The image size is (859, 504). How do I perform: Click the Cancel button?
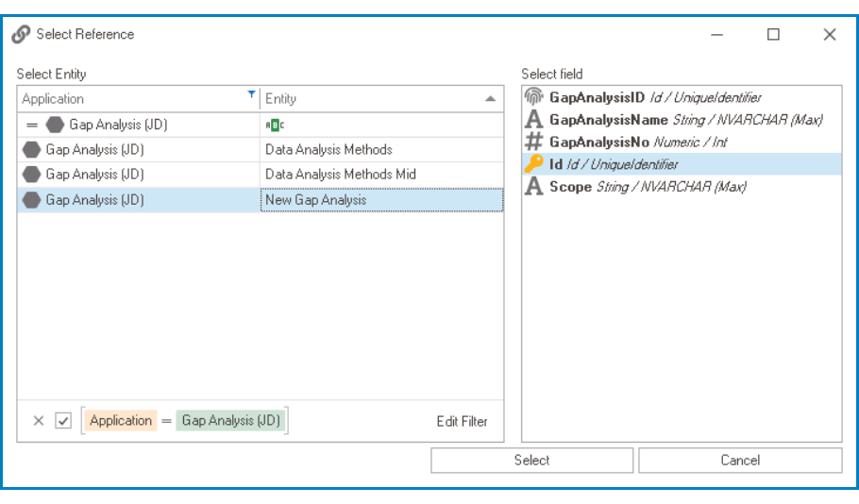pyautogui.click(x=740, y=461)
